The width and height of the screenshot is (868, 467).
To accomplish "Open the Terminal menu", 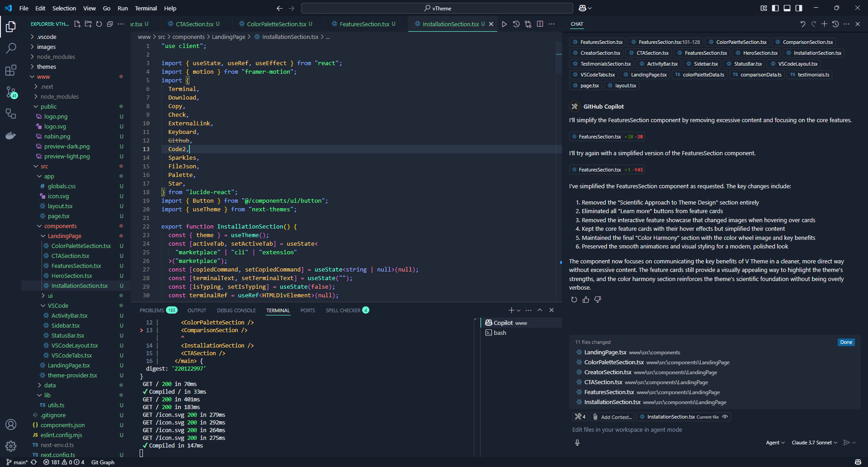I will [146, 8].
